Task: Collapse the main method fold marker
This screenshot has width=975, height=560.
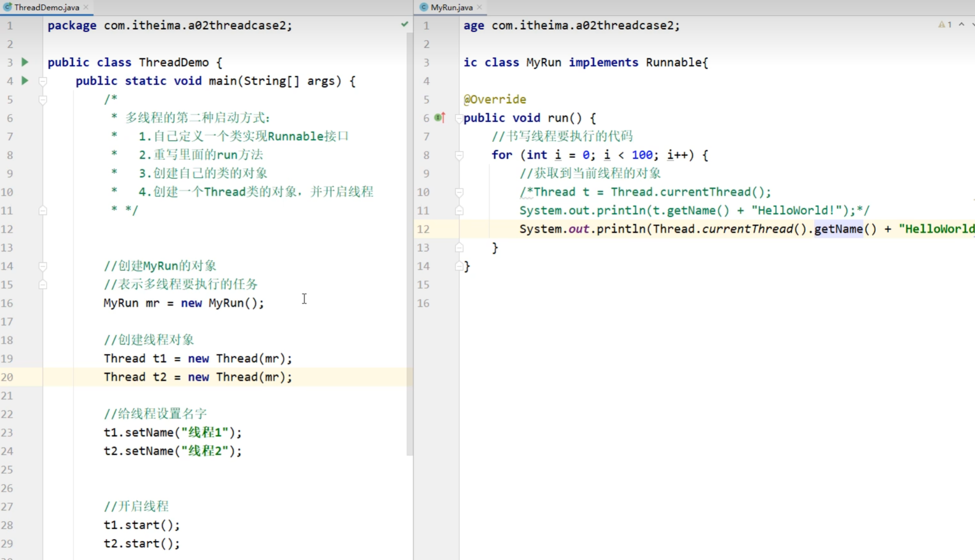Action: [43, 81]
